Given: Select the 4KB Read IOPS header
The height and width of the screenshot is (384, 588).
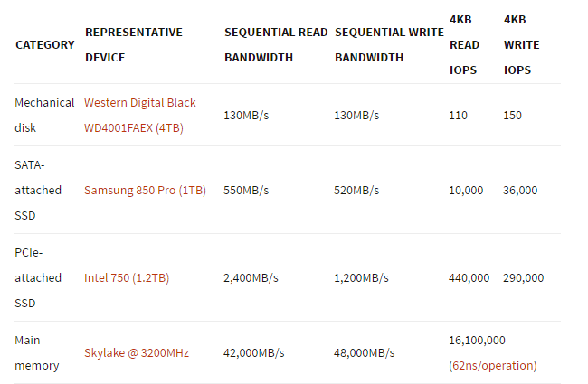Looking at the screenshot, I should tap(464, 44).
